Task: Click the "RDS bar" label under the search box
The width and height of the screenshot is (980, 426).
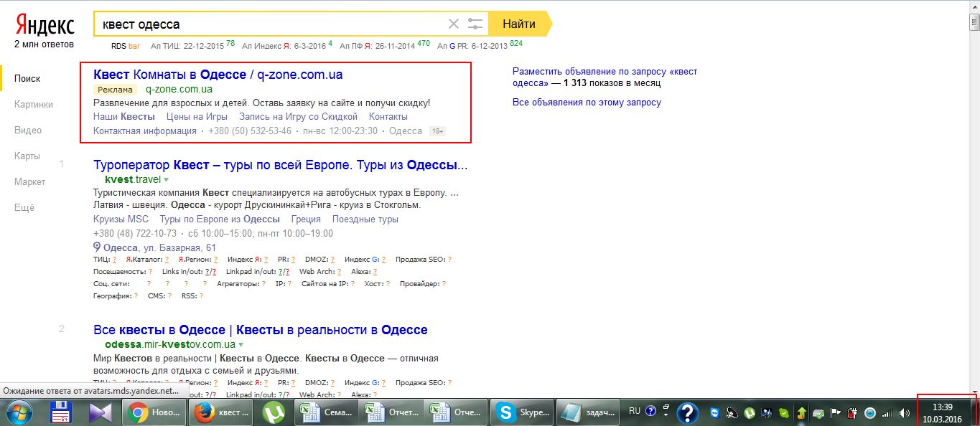Action: 126,46
